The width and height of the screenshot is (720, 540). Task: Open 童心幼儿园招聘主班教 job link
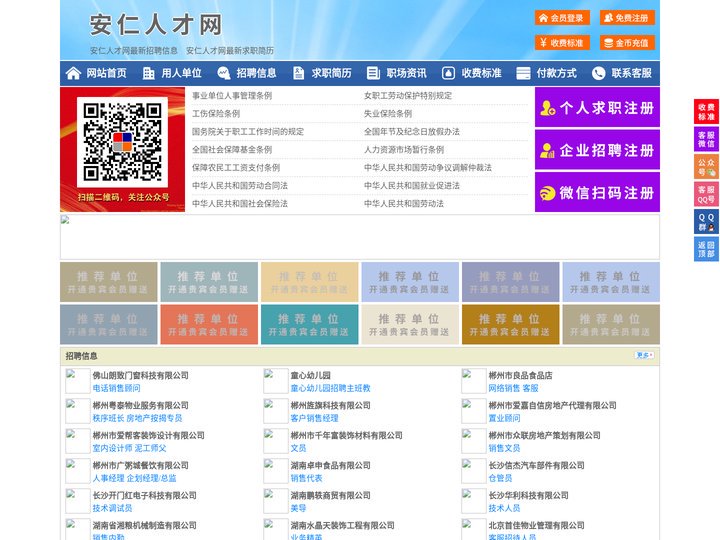point(330,388)
